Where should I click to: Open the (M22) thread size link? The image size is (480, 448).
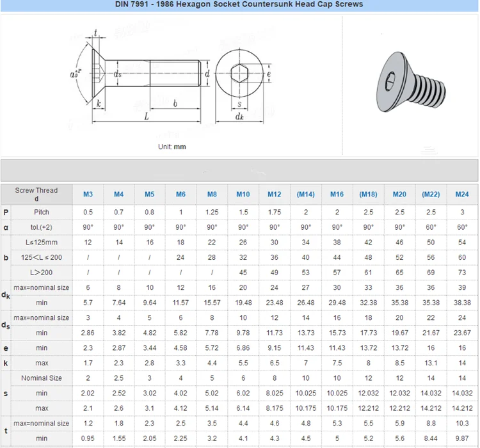[x=431, y=195]
